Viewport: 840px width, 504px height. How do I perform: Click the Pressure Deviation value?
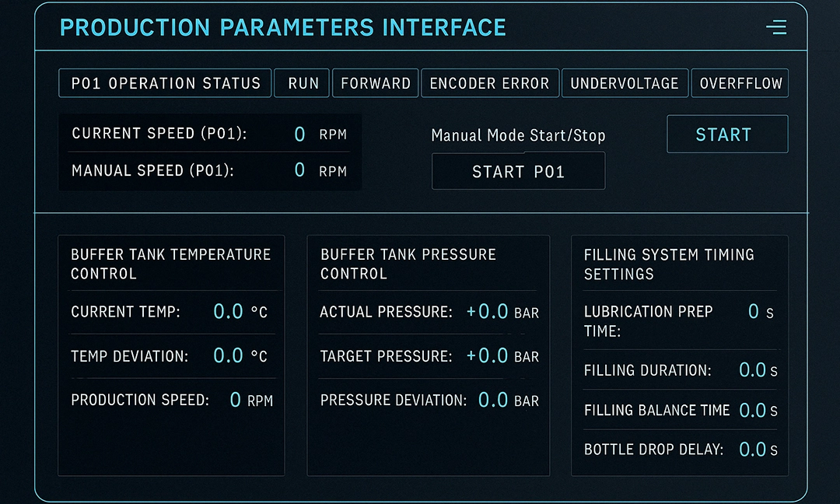(493, 401)
